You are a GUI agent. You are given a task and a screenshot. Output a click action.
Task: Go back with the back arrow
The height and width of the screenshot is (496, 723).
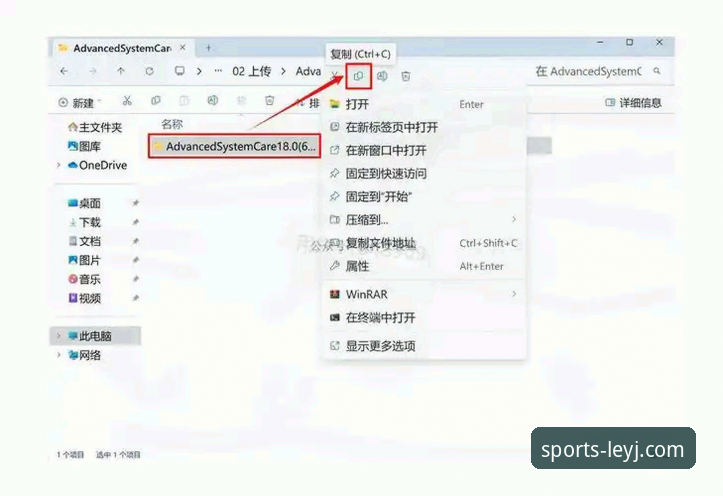pyautogui.click(x=64, y=71)
